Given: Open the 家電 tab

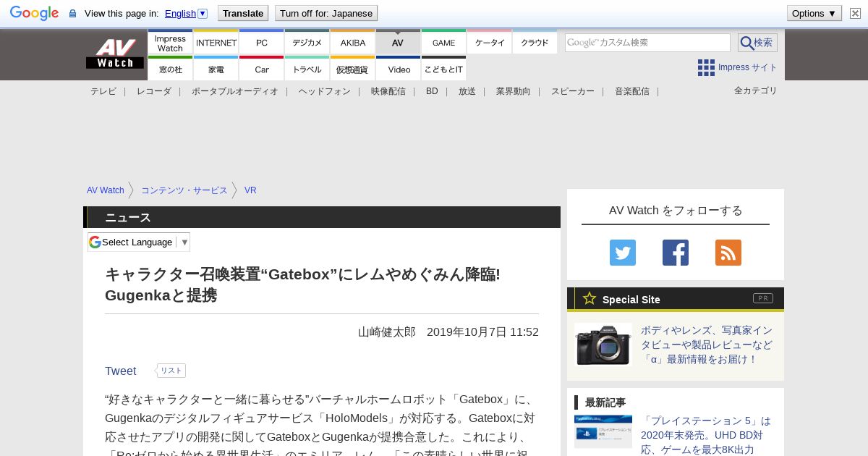Looking at the screenshot, I should [x=216, y=69].
